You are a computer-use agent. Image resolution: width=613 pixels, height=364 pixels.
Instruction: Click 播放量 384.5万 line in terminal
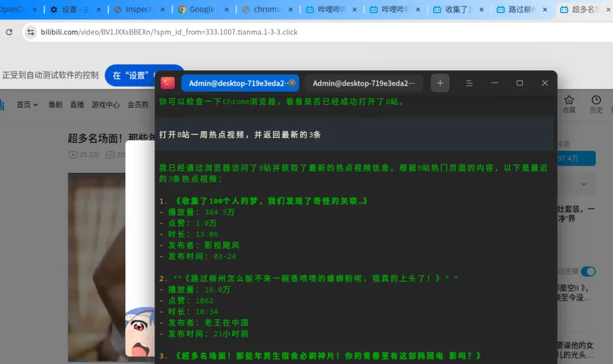pyautogui.click(x=198, y=212)
